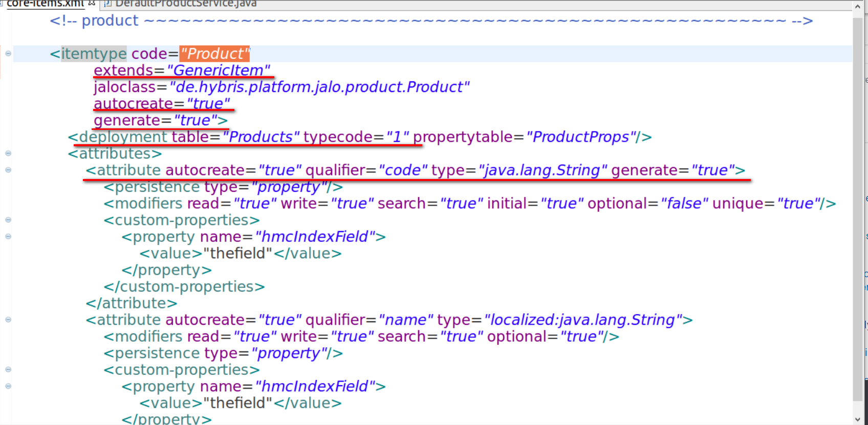Click the type="java.lang.String" attribute
Viewport: 868px width, 425px height.
(519, 170)
